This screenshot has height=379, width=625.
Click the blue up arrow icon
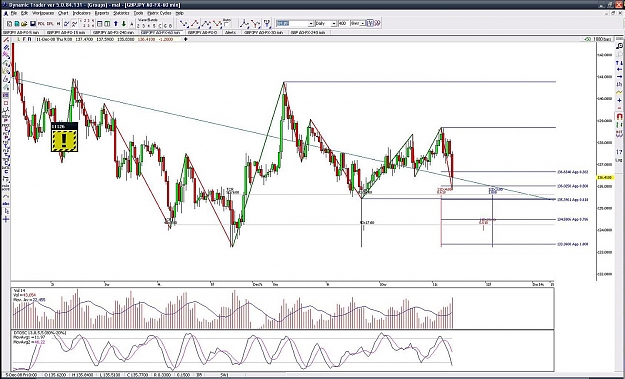tap(116, 24)
